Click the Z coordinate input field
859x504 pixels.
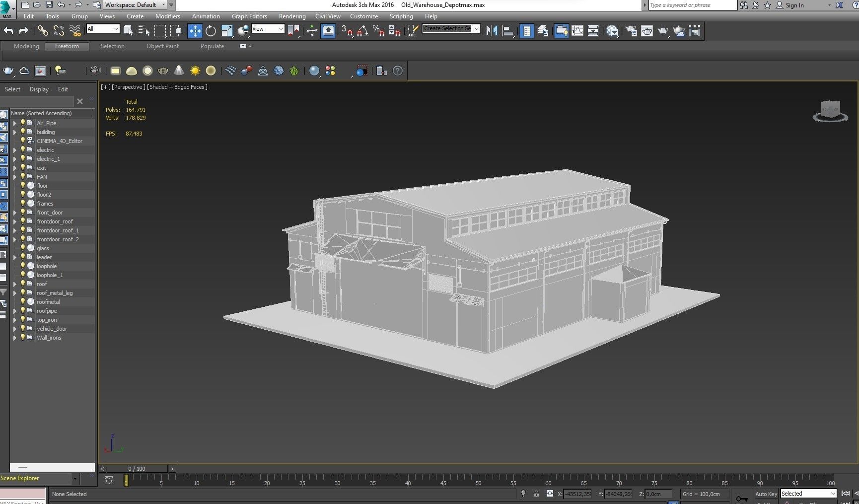coord(658,494)
